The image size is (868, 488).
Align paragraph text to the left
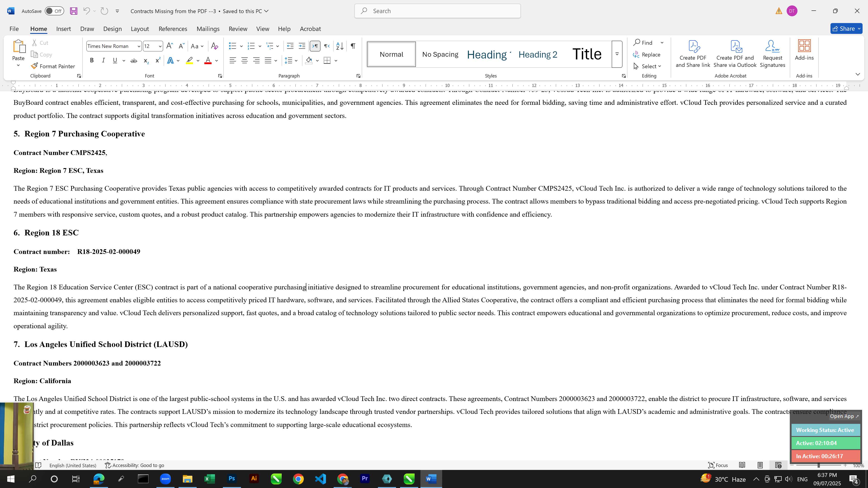click(x=233, y=61)
